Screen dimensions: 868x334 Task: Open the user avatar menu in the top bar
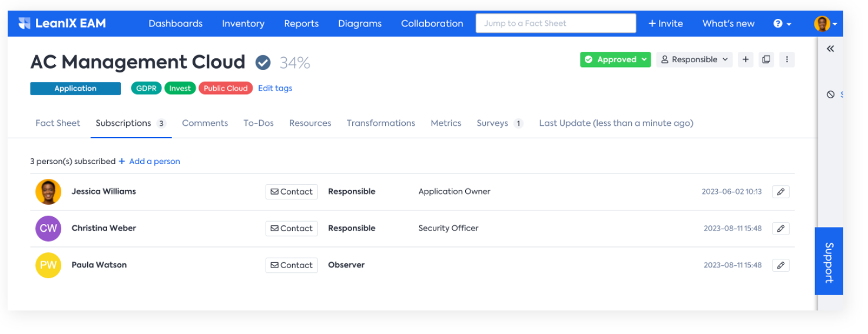point(826,24)
